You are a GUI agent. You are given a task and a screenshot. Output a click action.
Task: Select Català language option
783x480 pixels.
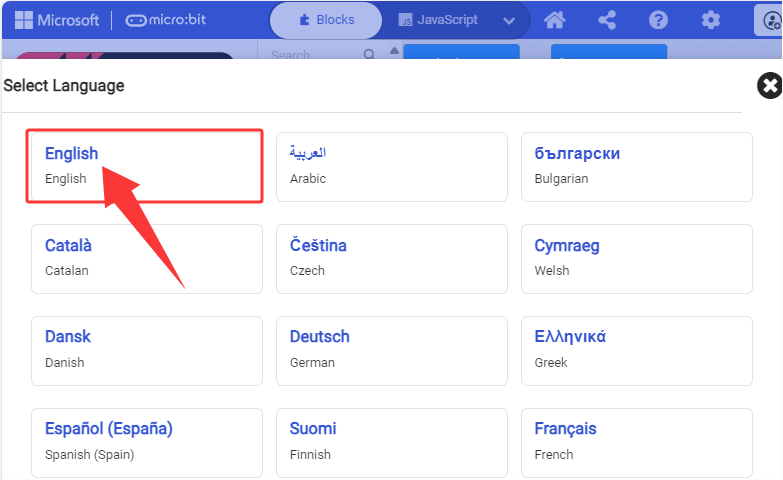point(147,259)
